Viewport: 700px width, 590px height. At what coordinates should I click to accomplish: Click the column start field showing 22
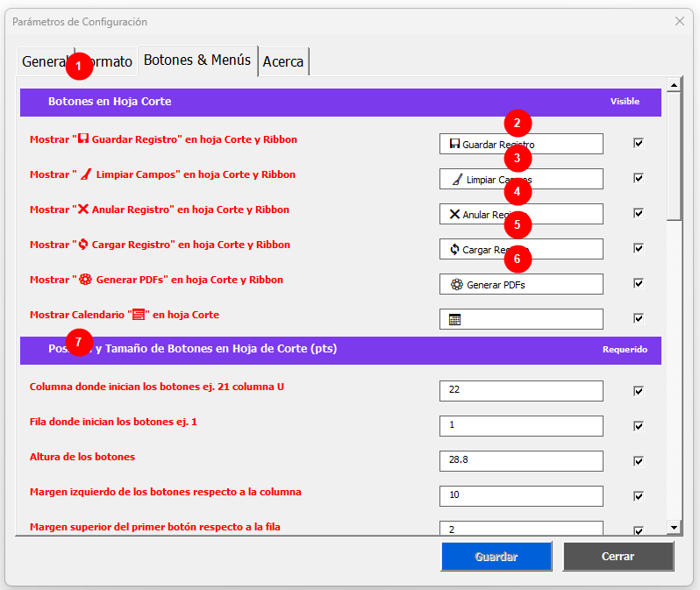[521, 391]
